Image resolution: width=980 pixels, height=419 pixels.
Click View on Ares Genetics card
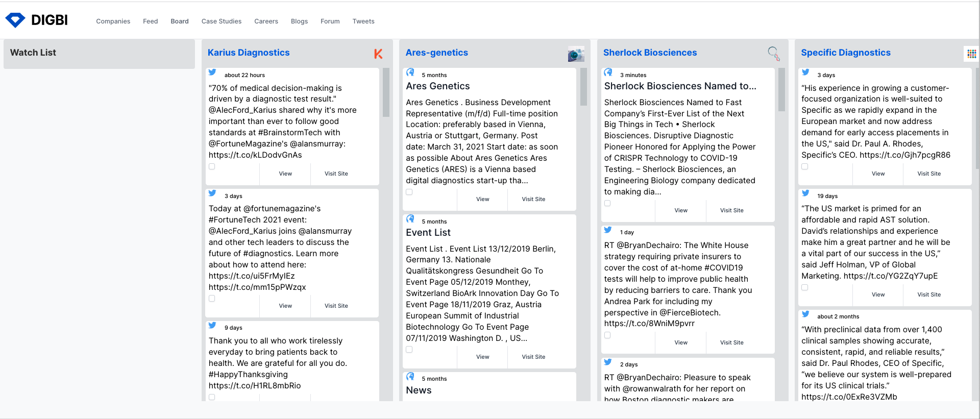(x=483, y=200)
